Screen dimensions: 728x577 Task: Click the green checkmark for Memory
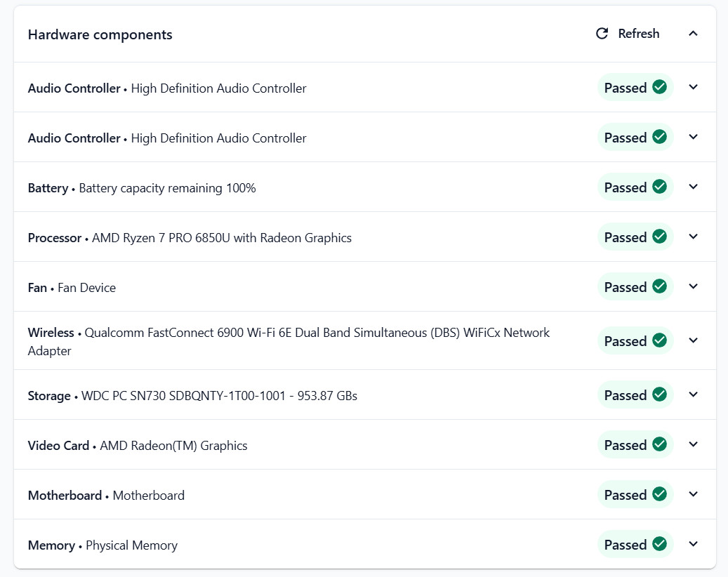point(659,543)
